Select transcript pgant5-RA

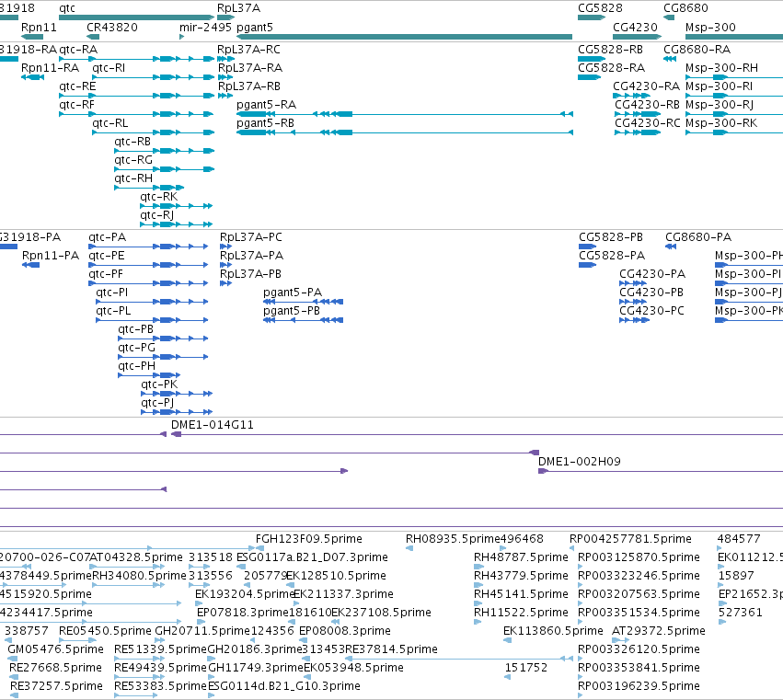(x=405, y=114)
